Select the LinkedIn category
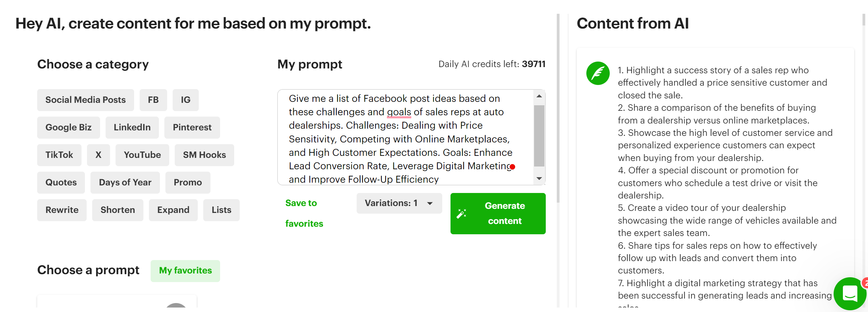 coord(132,127)
